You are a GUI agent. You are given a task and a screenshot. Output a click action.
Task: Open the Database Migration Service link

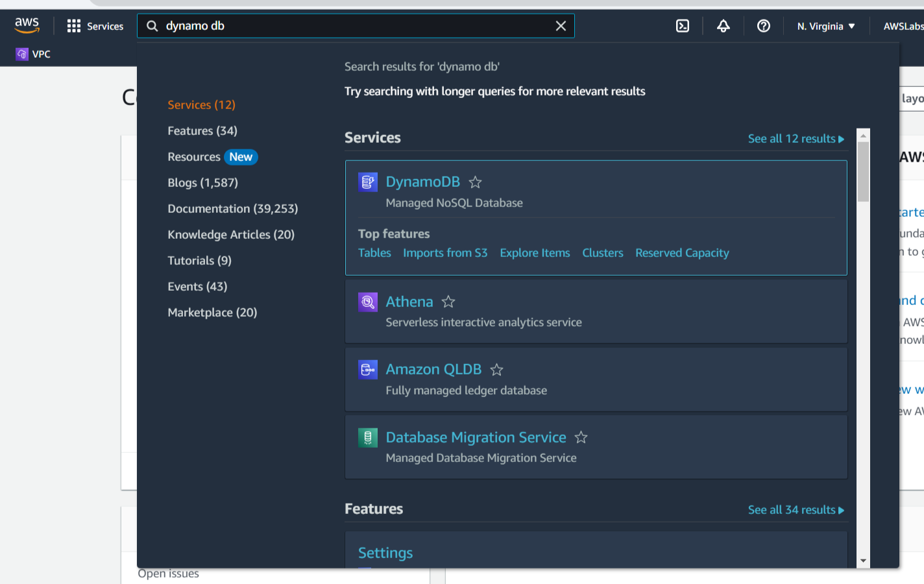pyautogui.click(x=476, y=437)
